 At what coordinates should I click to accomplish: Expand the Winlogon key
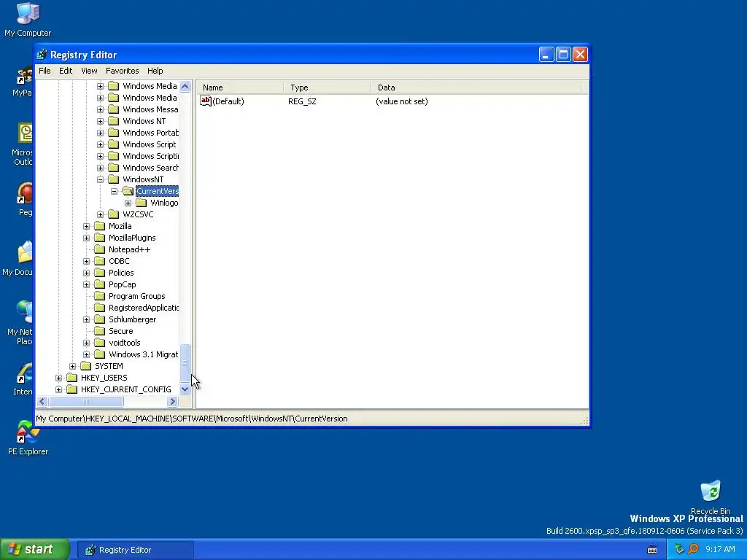tap(128, 203)
